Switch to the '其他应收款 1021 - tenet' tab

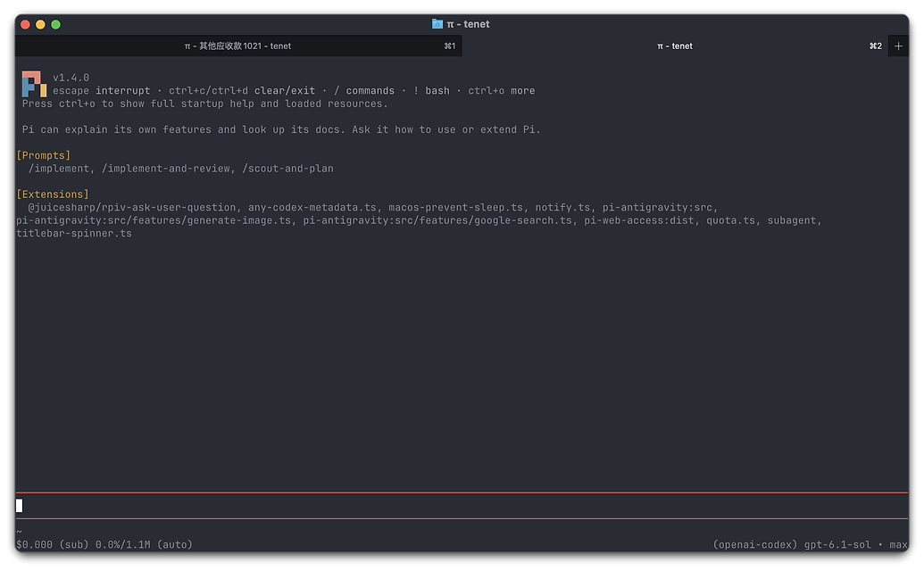pos(238,46)
